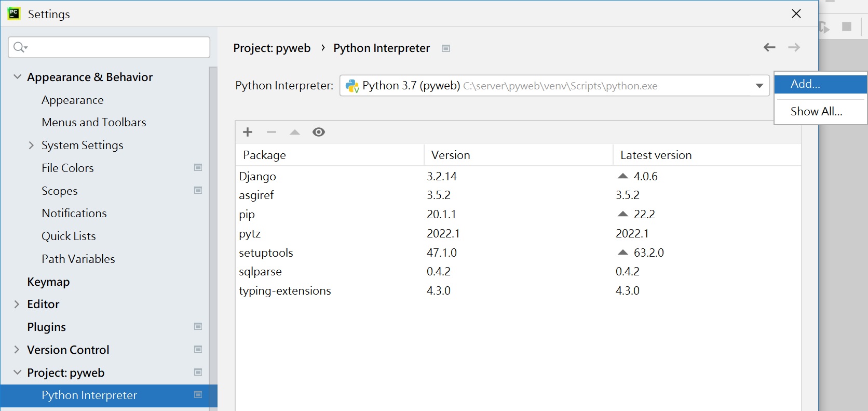Click the project marker icon on Plugins row

[x=198, y=326]
